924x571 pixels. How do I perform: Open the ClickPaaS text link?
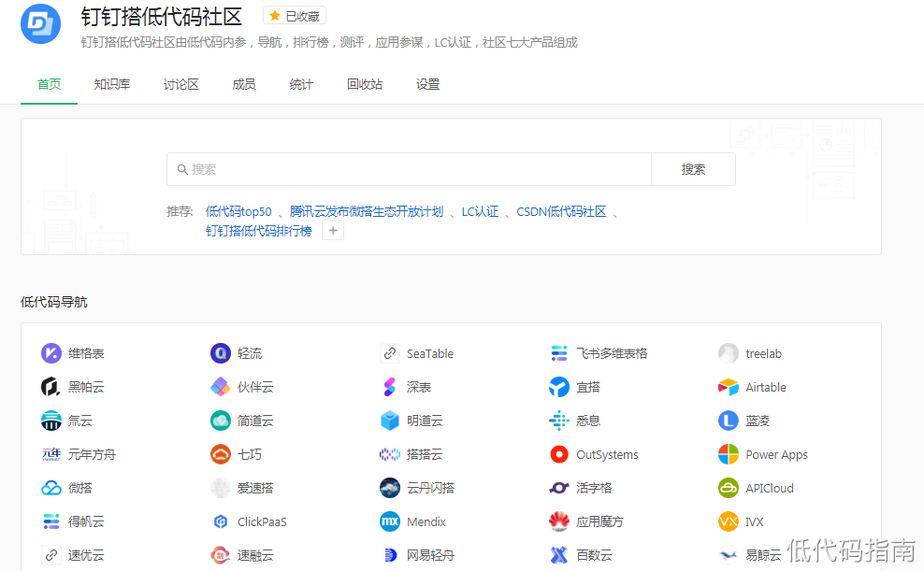(x=262, y=521)
